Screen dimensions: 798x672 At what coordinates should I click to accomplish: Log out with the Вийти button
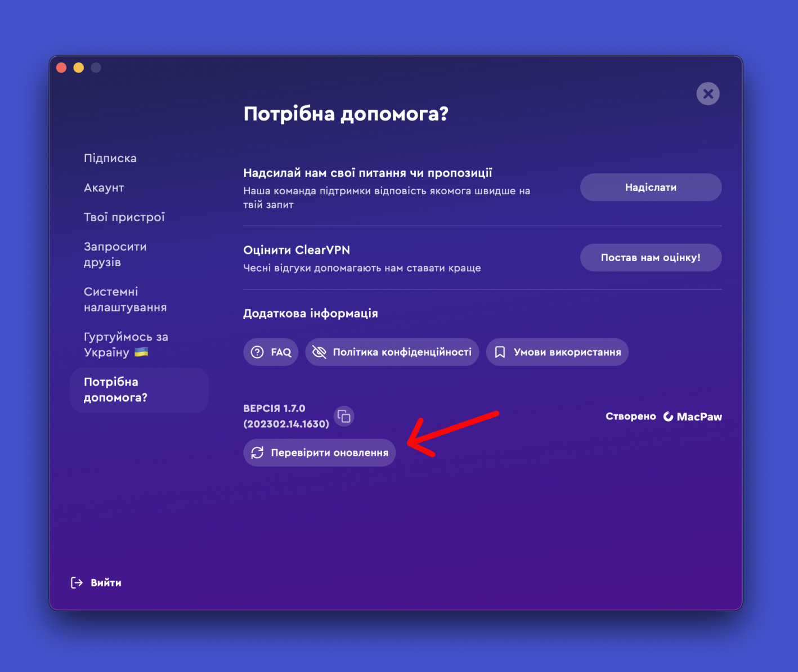pyautogui.click(x=96, y=583)
